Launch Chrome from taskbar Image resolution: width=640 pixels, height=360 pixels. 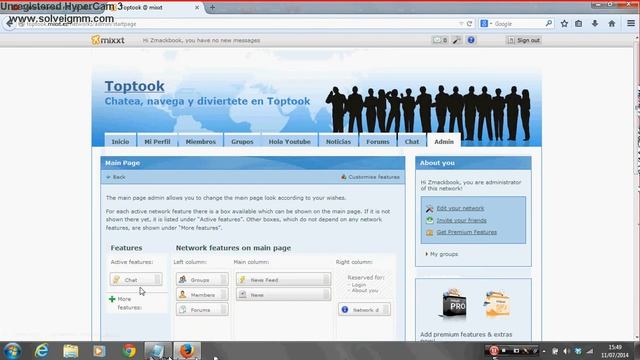click(x=129, y=351)
